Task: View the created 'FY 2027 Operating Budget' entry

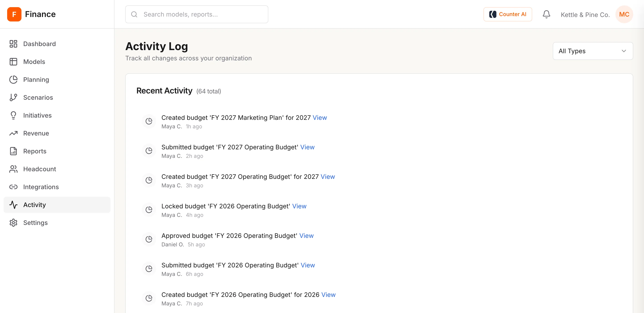Action: click(x=328, y=176)
